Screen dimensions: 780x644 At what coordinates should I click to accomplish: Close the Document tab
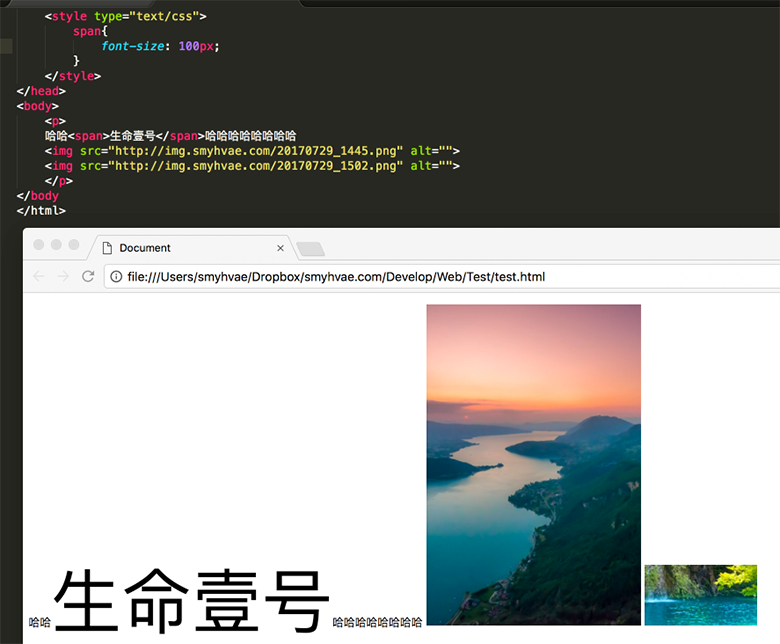click(280, 248)
